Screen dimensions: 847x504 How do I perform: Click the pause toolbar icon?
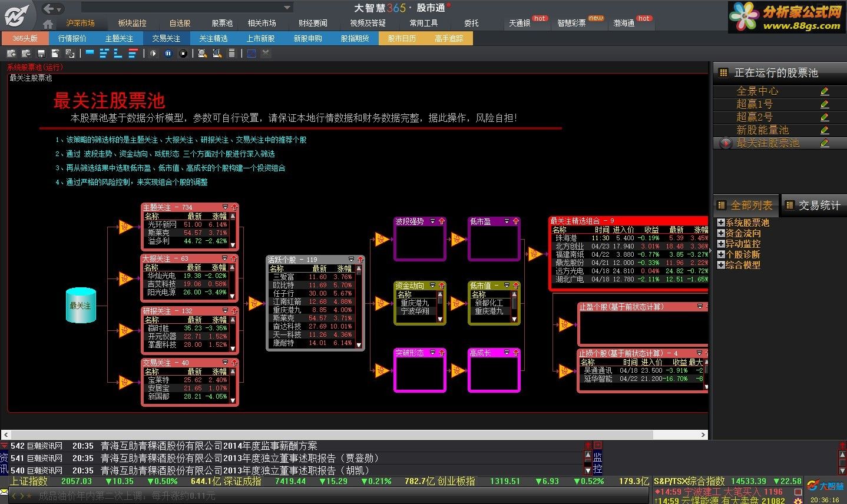(168, 54)
